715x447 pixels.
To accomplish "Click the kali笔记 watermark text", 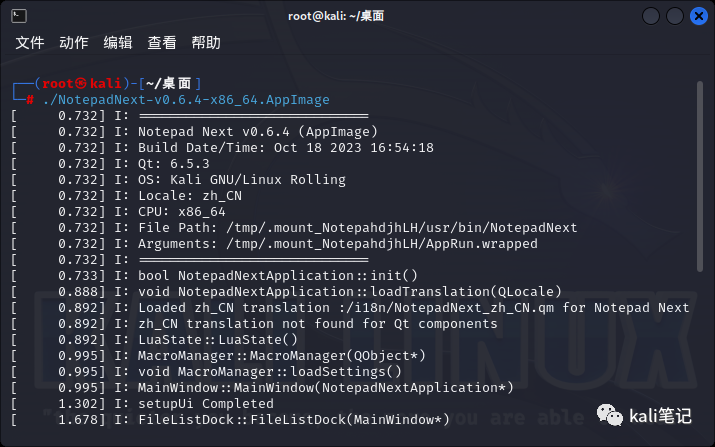I will pos(660,416).
